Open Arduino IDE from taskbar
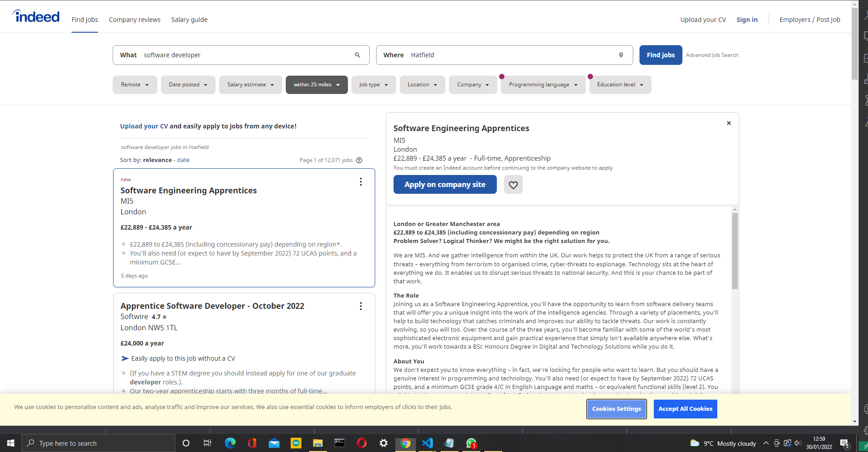 point(296,443)
